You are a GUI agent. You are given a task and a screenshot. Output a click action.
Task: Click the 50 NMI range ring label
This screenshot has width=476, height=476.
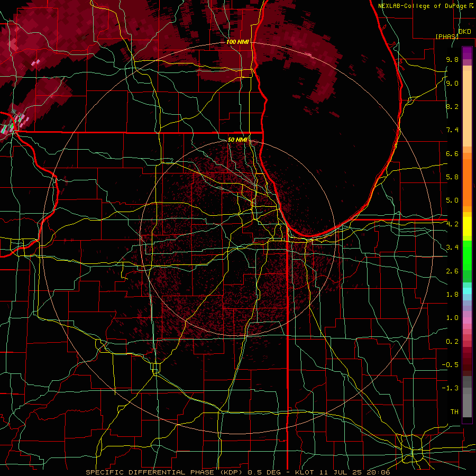[x=237, y=140]
